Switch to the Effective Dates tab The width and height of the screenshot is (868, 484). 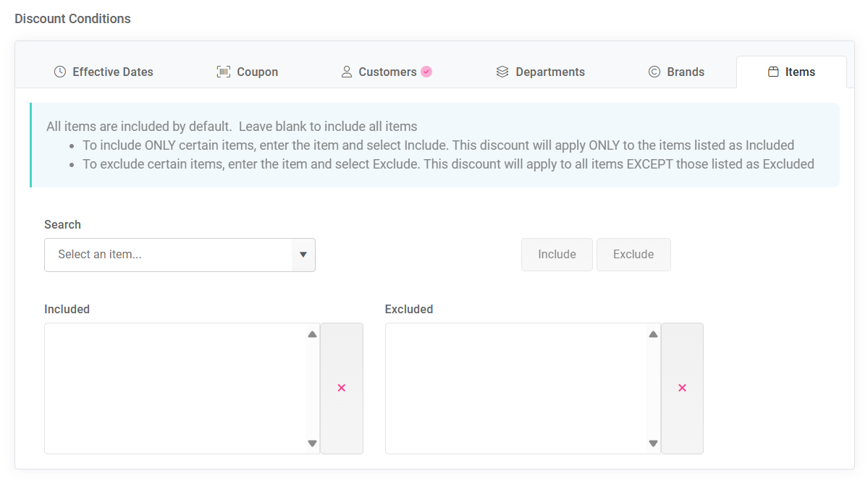click(x=104, y=72)
